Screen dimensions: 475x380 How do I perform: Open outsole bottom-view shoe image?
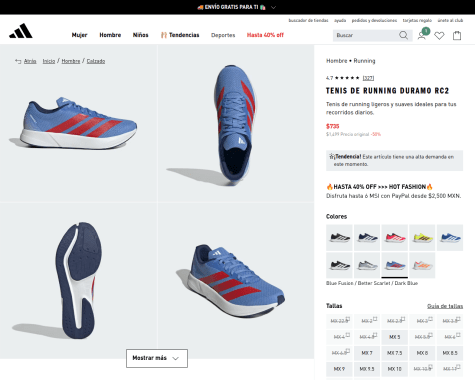click(79, 281)
